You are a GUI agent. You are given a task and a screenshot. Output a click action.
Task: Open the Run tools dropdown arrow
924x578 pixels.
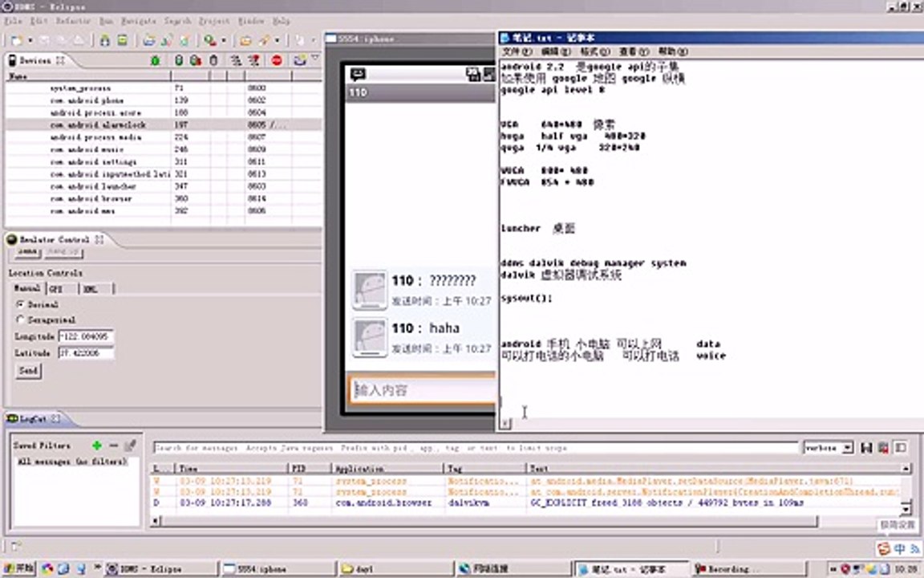tap(223, 40)
